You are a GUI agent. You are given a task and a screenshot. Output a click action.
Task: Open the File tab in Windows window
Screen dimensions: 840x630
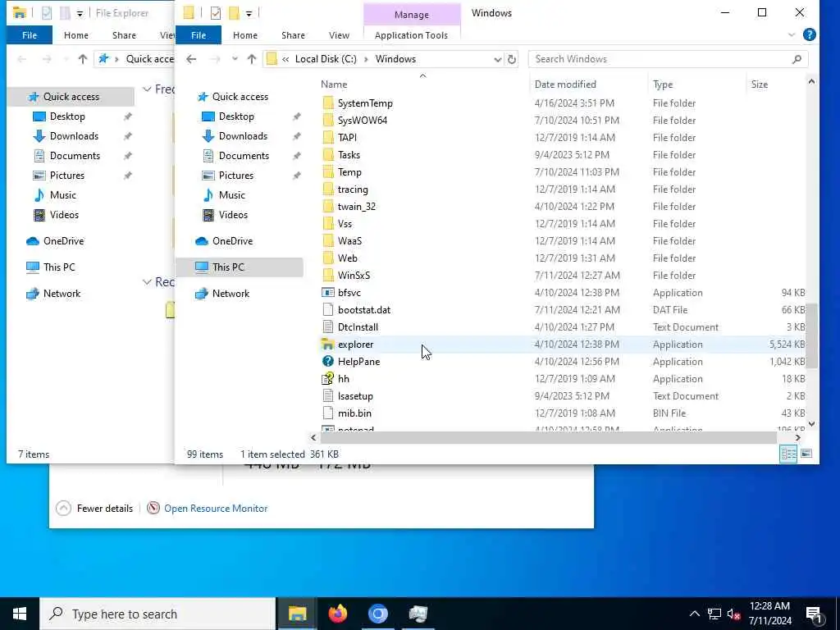[199, 34]
